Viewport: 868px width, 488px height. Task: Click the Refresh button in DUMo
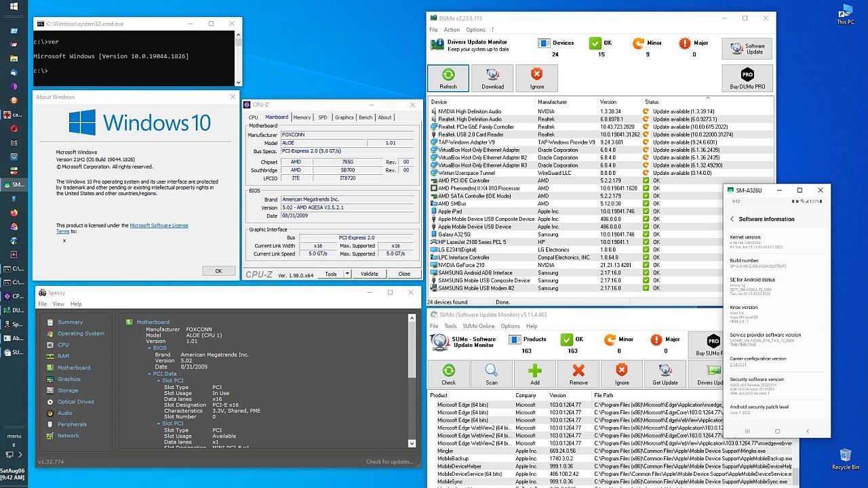[448, 79]
